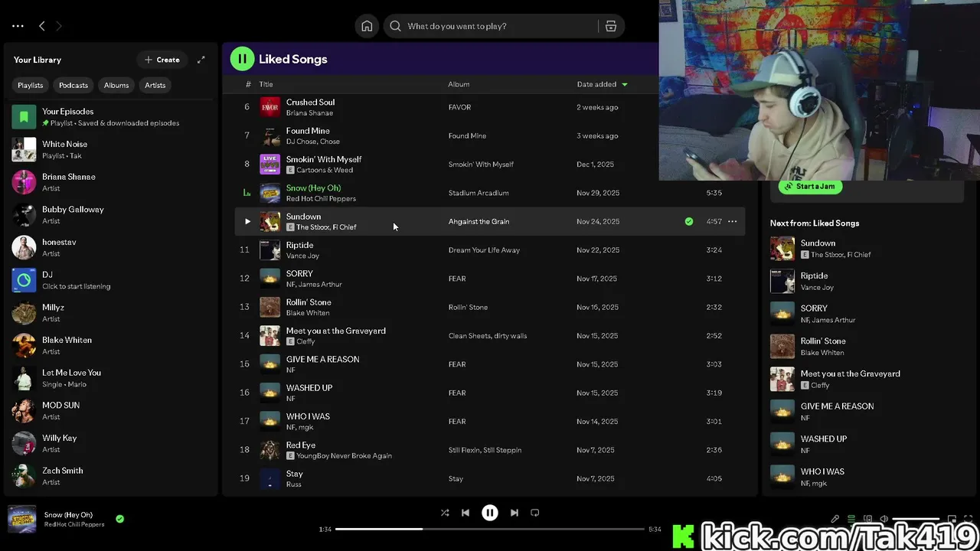980x551 pixels.
Task: Pause playback in the bottom player
Action: [x=490, y=513]
